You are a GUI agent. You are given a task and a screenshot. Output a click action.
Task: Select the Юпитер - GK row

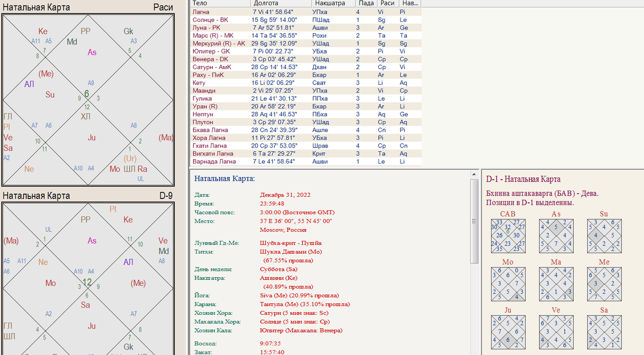point(306,51)
